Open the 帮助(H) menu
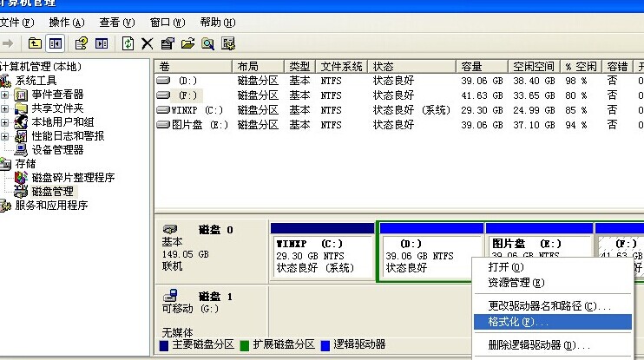 tap(218, 23)
